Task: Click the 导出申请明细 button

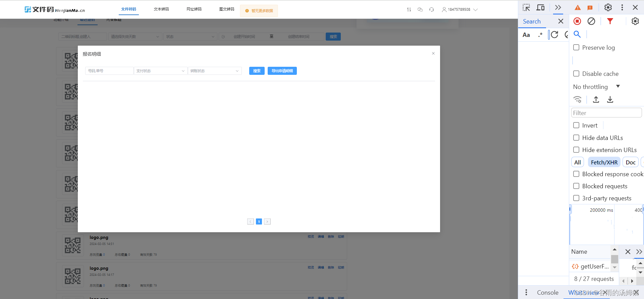Action: coord(282,71)
